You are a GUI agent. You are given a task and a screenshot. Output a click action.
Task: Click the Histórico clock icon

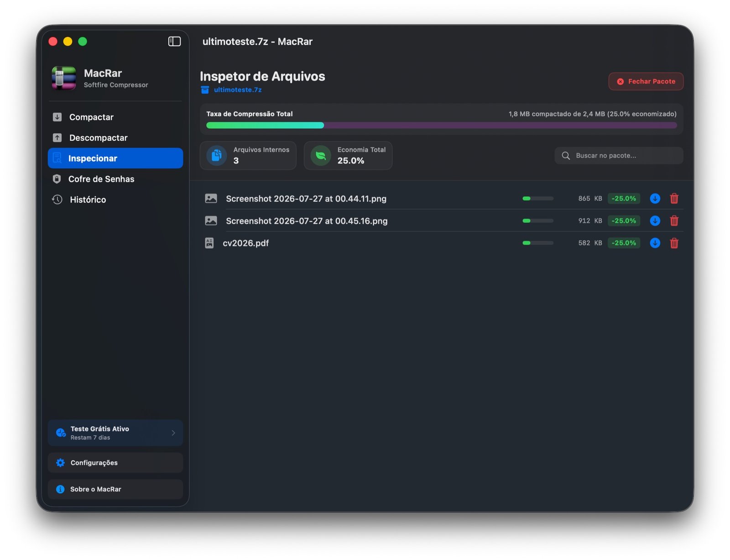click(57, 199)
